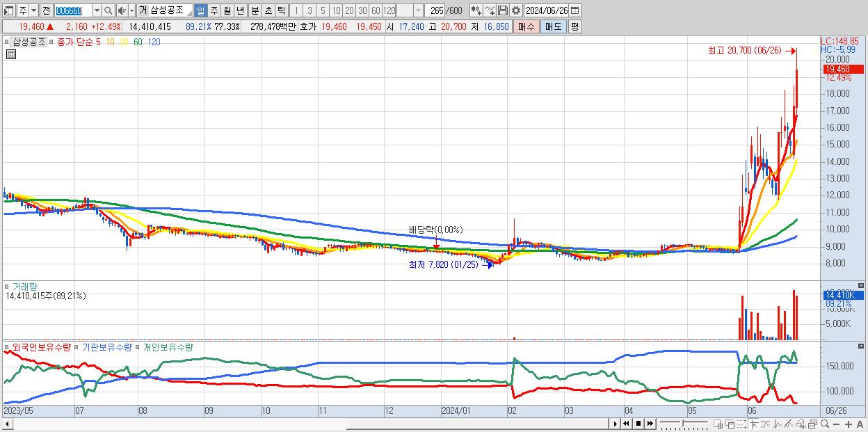
Task: Click the 매도 sell button
Action: point(554,26)
